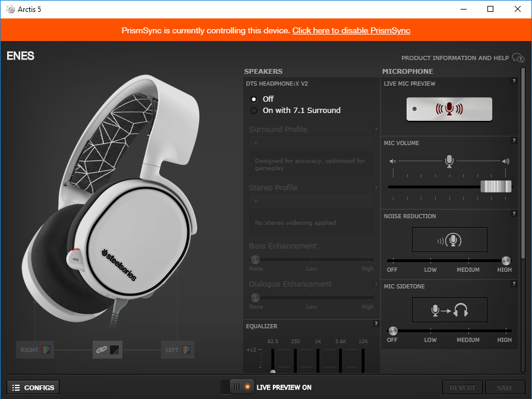Screen dimensions: 532x399
Task: Click Product Information and Help text
Action: pos(455,58)
